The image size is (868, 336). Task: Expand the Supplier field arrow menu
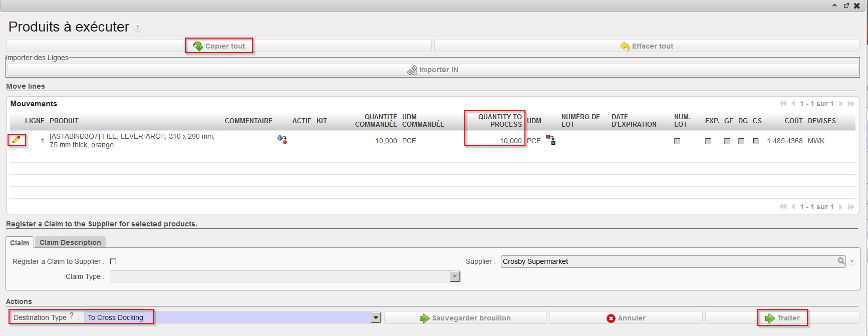coord(852,262)
